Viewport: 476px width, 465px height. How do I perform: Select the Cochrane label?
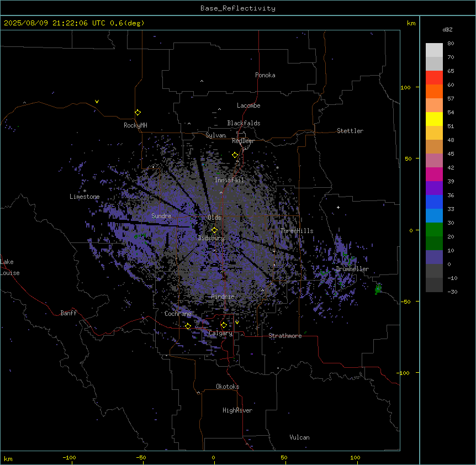pyautogui.click(x=178, y=314)
